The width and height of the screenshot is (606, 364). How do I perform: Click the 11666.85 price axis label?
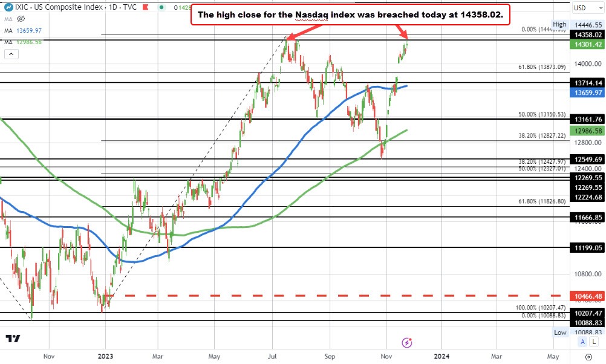(x=588, y=218)
